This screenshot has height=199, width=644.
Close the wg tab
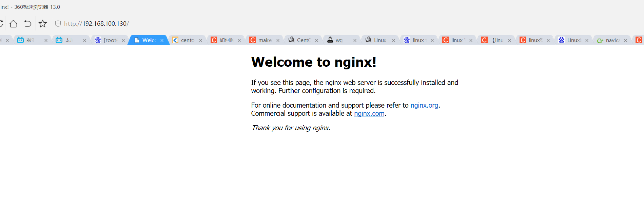pyautogui.click(x=355, y=40)
